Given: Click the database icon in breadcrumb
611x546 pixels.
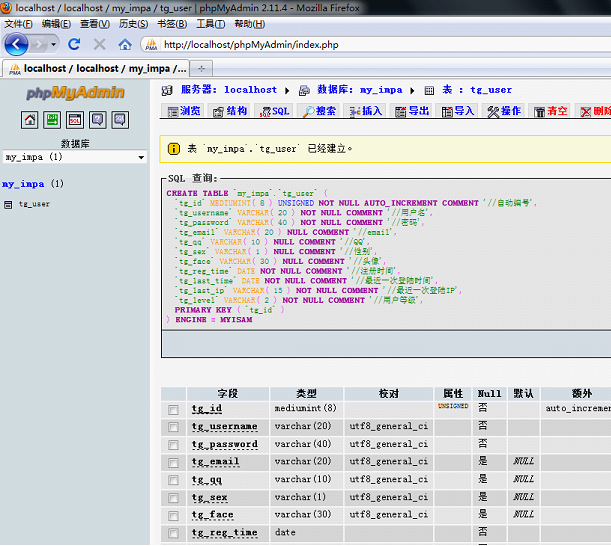Looking at the screenshot, I should pos(304,90).
